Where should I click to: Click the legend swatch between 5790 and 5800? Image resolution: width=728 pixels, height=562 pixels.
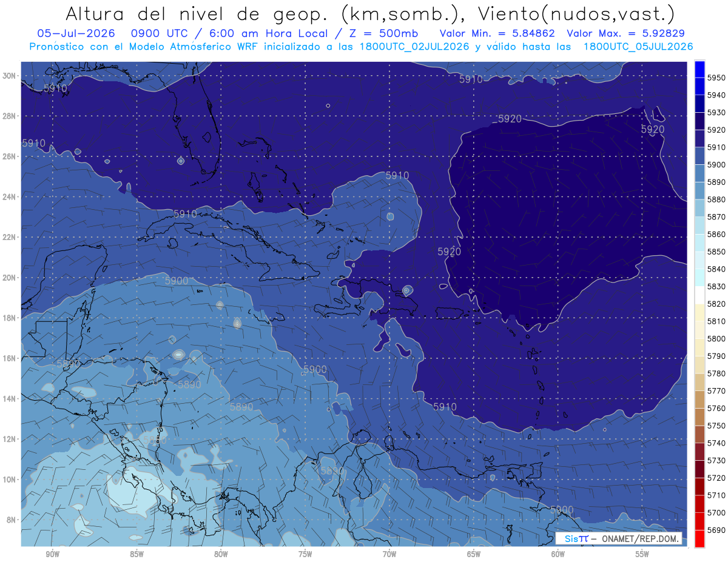699,347
